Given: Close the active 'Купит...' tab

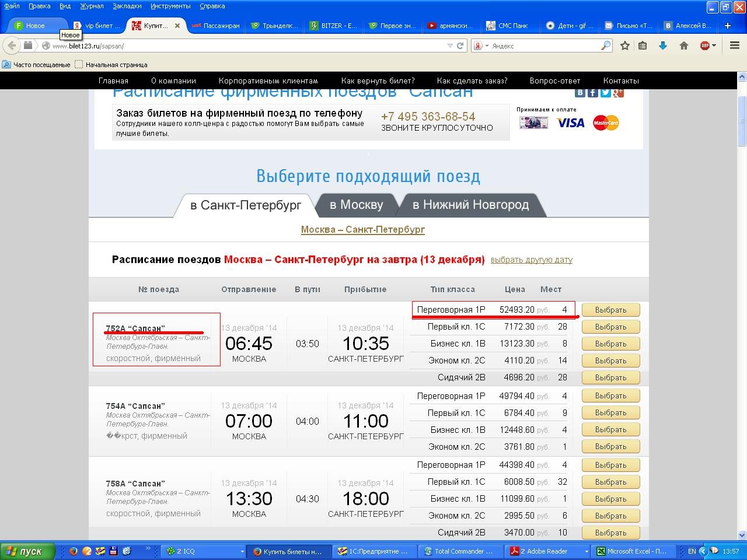Looking at the screenshot, I should [177, 26].
